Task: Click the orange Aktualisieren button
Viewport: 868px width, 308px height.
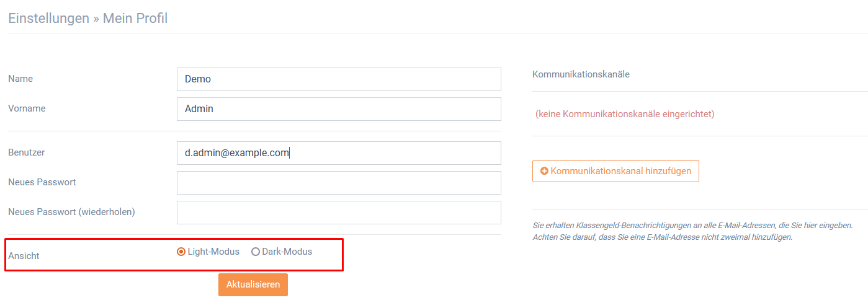Action: point(253,284)
